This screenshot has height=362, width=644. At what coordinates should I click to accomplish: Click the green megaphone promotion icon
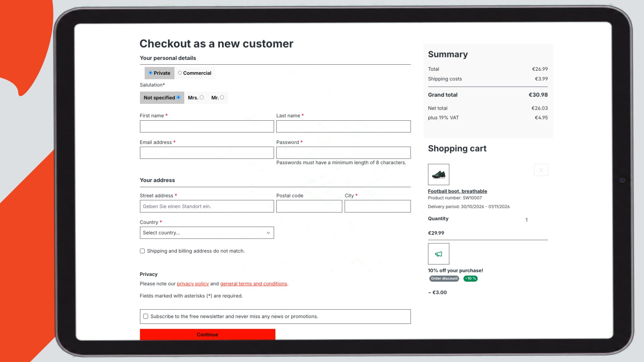(x=438, y=254)
